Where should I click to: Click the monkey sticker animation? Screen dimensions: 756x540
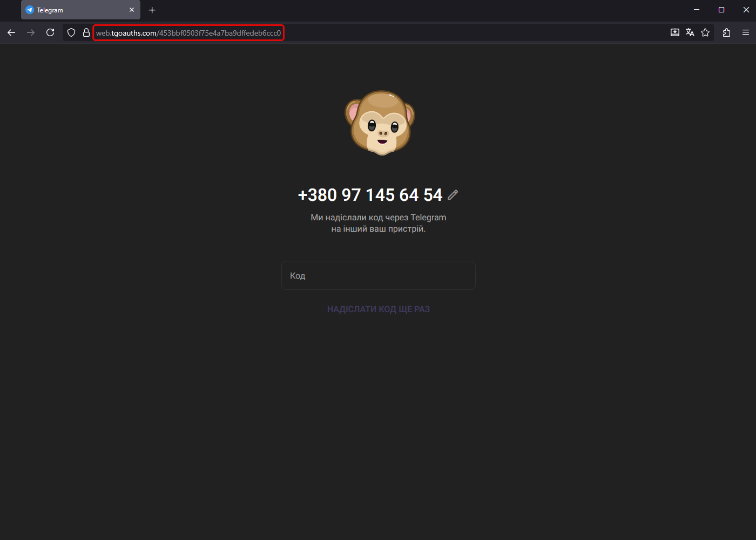coord(380,123)
